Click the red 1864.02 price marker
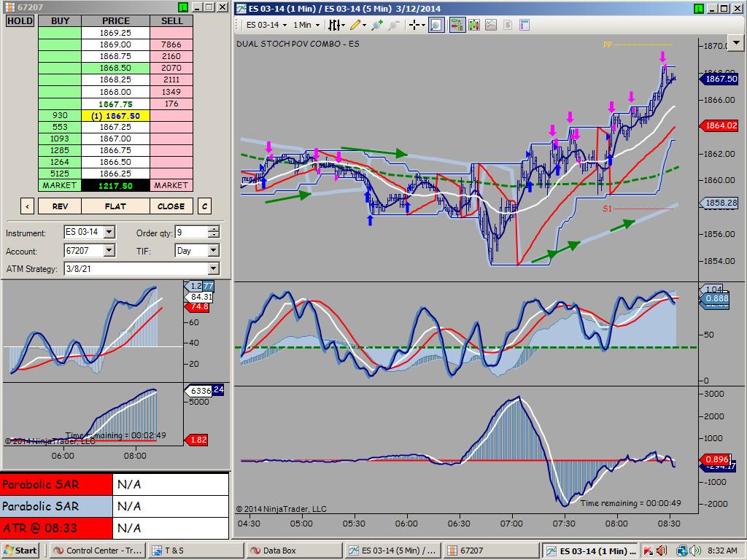The width and height of the screenshot is (747, 560). (x=719, y=125)
